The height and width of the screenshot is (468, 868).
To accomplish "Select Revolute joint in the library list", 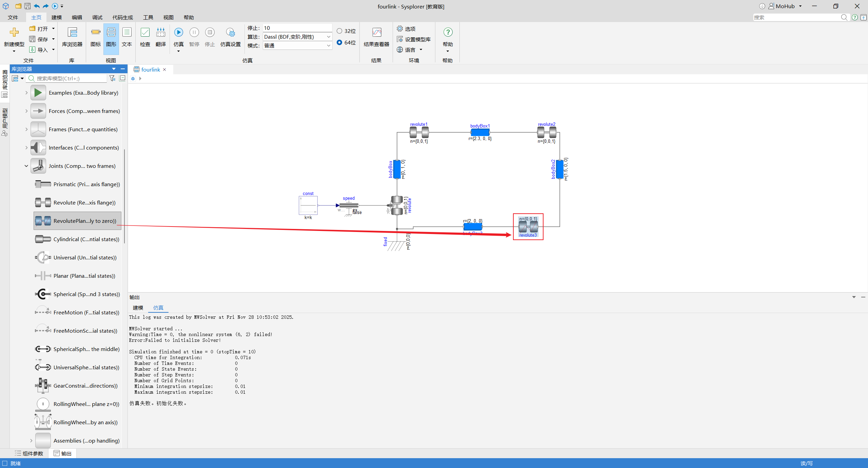I will click(77, 202).
